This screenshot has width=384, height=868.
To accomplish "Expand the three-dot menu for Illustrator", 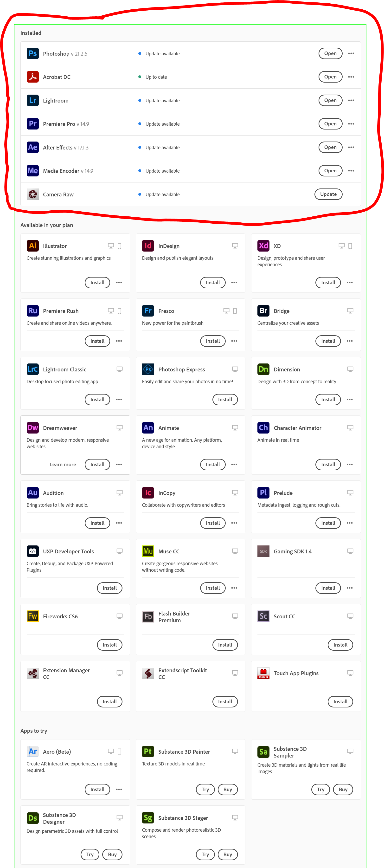I will [x=119, y=282].
